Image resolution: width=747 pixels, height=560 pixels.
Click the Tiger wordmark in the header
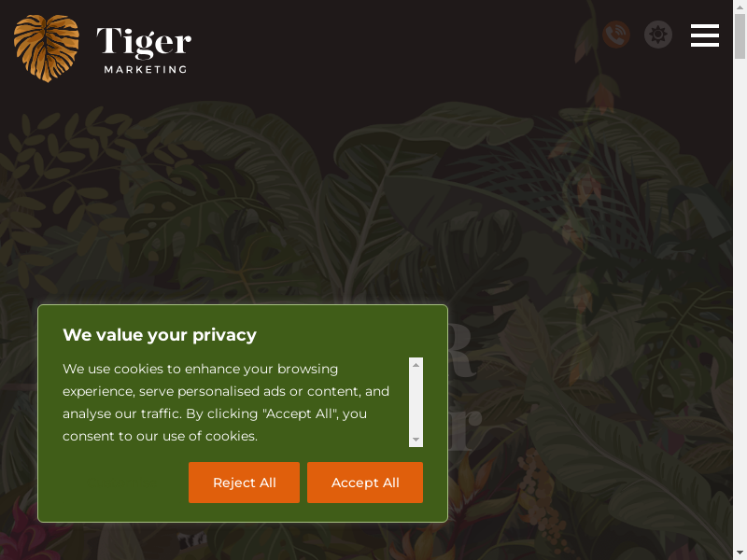pos(144,41)
